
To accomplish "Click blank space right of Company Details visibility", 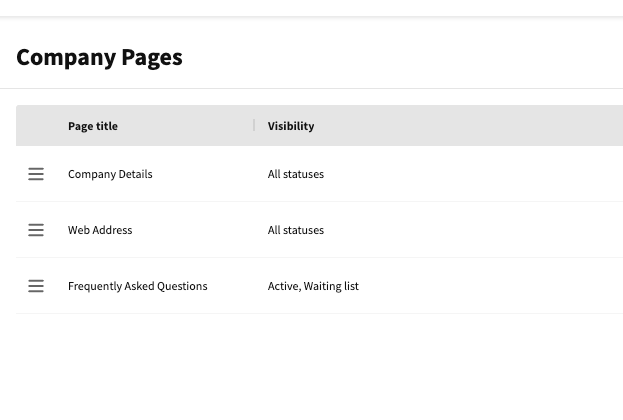I will (480, 174).
